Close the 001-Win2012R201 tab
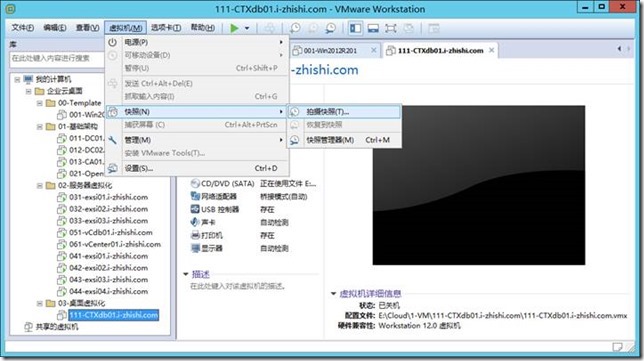Image resolution: width=644 pixels, height=361 pixels. coord(373,50)
